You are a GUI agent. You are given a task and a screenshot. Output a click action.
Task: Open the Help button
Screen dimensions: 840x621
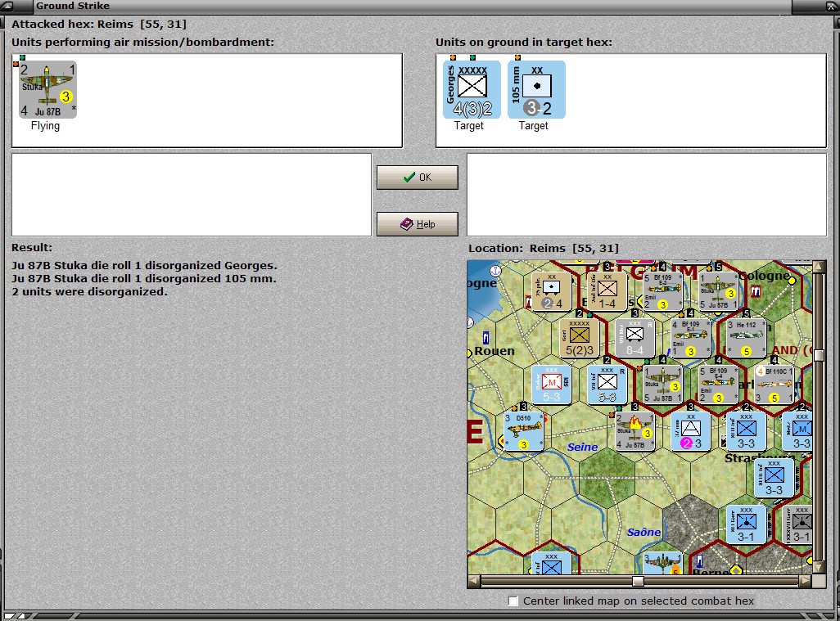point(418,224)
